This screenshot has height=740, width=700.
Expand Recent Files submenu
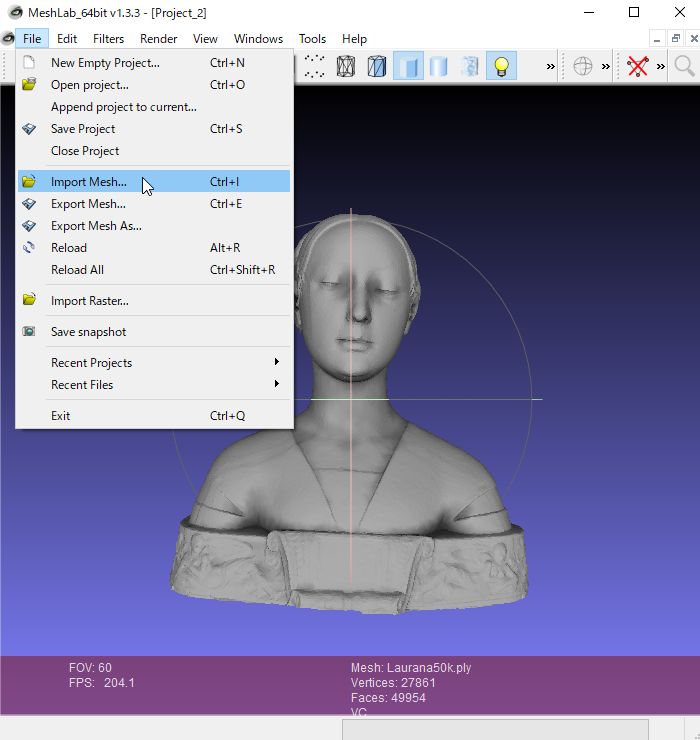154,385
